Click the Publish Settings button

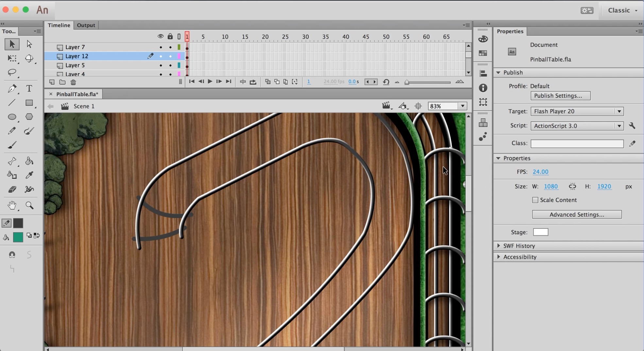coord(560,96)
